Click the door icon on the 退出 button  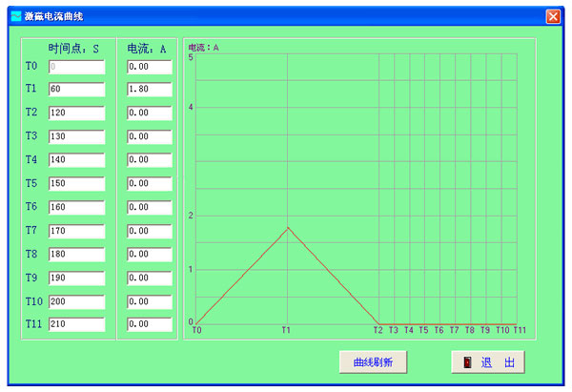[468, 362]
